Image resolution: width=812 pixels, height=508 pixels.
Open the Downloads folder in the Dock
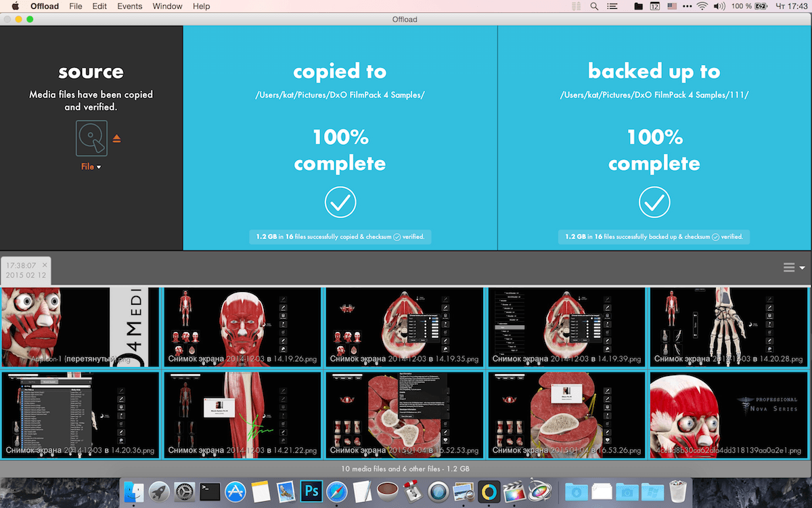(577, 491)
